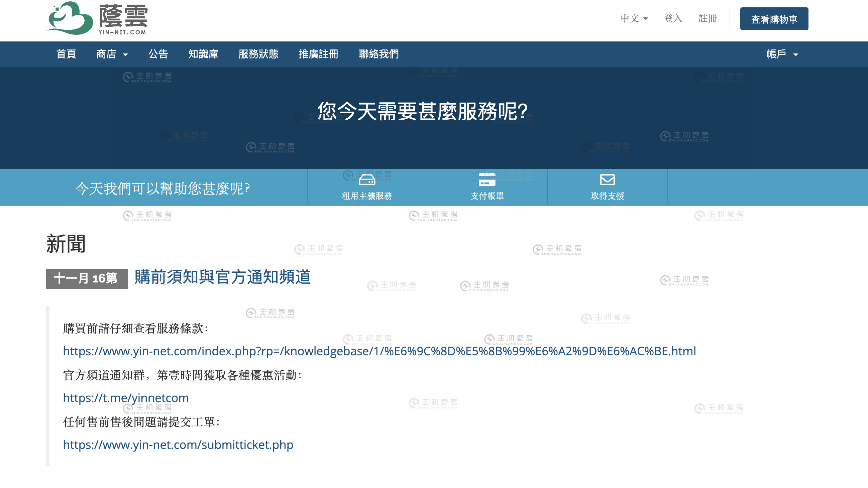Open the 公告 page from navigation
The height and width of the screenshot is (488, 868).
[x=158, y=54]
